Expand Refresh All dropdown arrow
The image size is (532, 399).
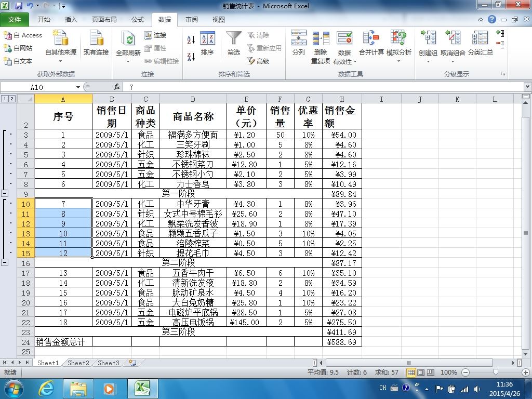[x=128, y=61]
